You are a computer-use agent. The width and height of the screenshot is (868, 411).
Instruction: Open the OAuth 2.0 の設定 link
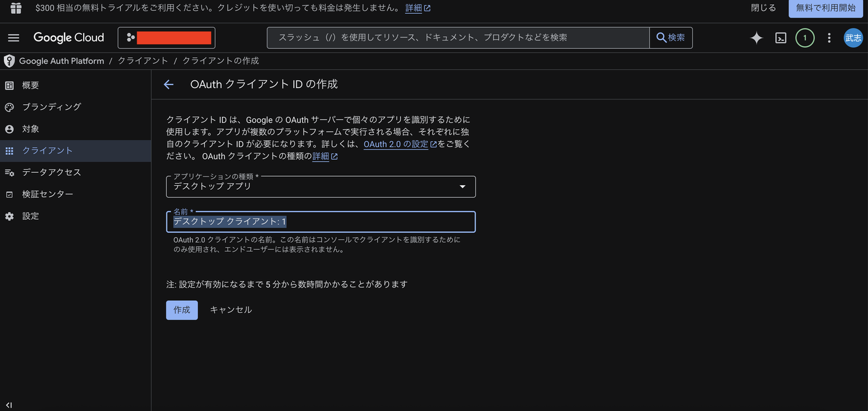tap(400, 144)
